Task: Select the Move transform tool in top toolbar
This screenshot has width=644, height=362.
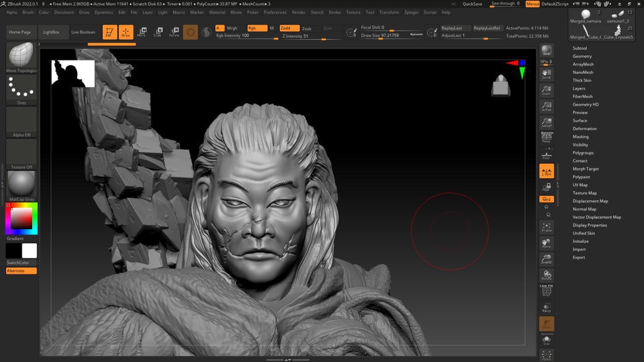Action: (141, 32)
